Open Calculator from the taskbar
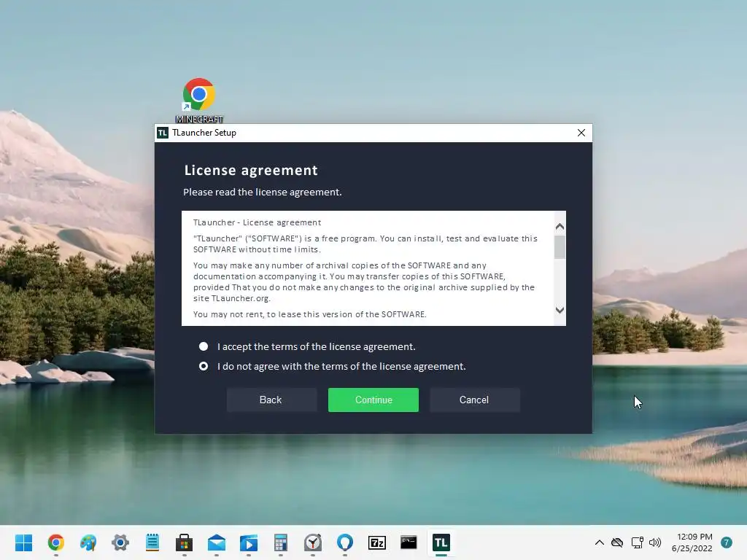Viewport: 747px width, 560px height. 281,542
